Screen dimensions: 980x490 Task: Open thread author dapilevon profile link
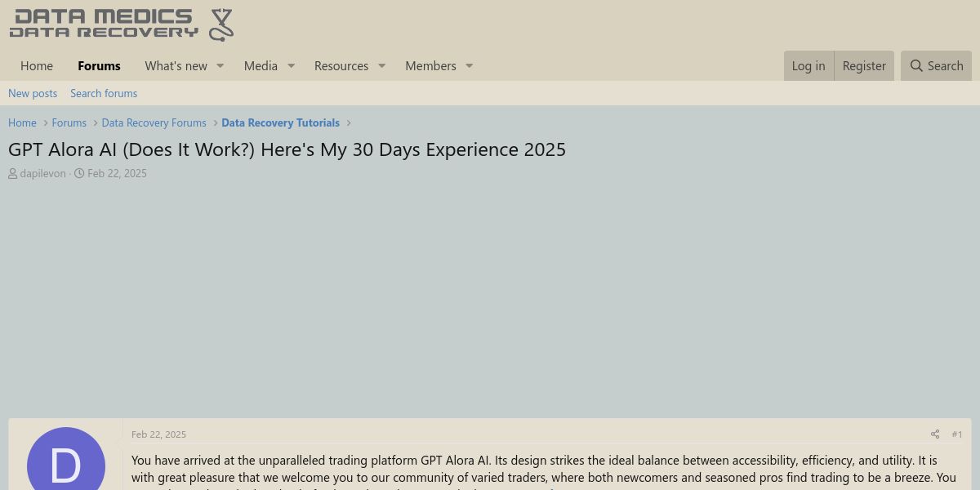42,173
